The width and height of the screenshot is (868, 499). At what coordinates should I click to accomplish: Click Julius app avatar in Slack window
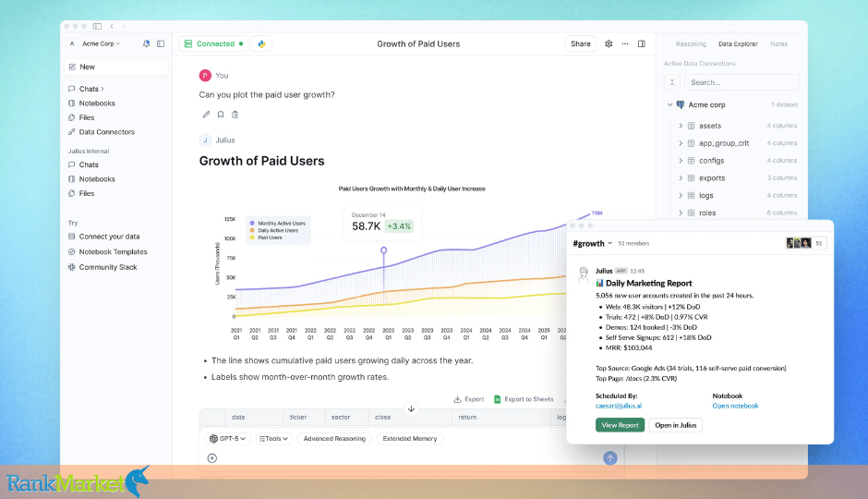583,274
